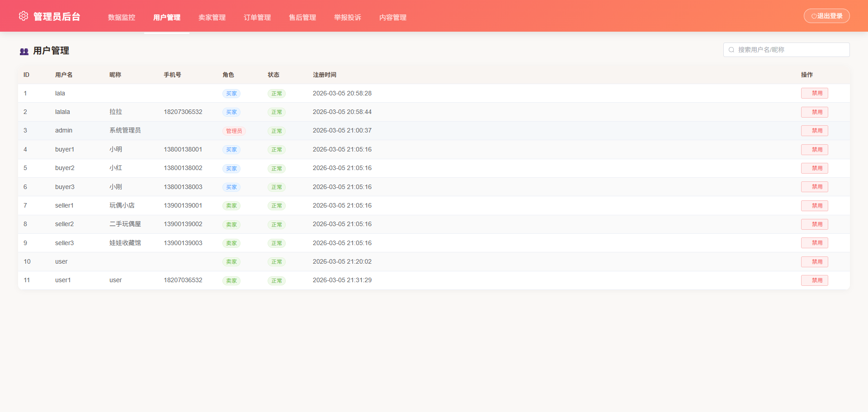Click 禁用 in the seller3 row
The height and width of the screenshot is (412, 868).
(x=815, y=243)
